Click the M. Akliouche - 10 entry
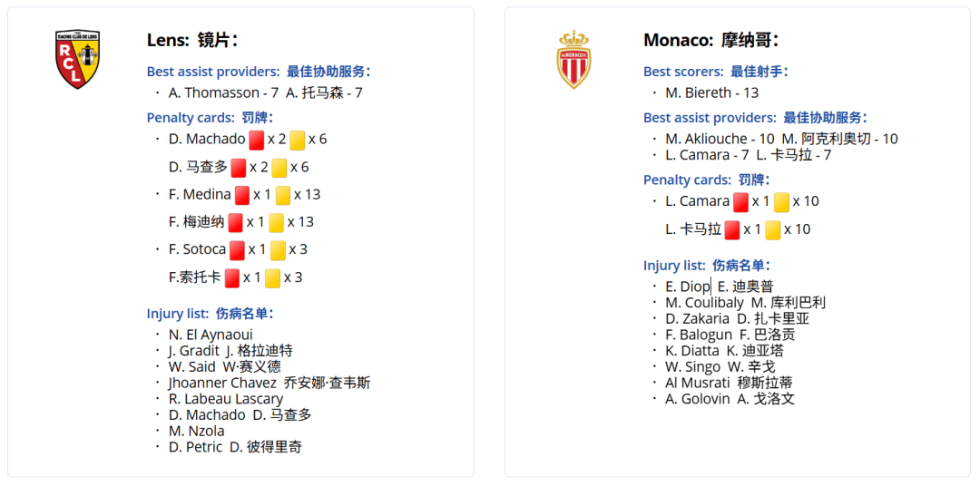This screenshot has height=486, width=980. coord(720,139)
